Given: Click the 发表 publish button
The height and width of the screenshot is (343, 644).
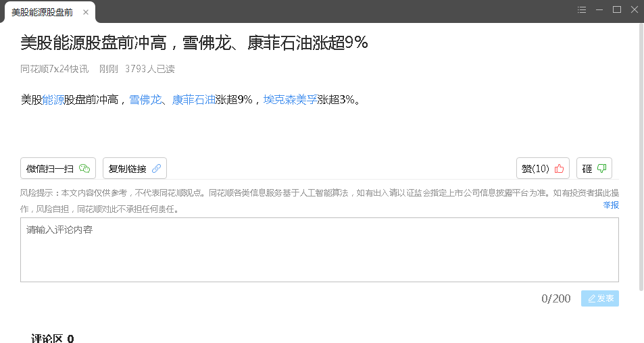Looking at the screenshot, I should tap(600, 298).
